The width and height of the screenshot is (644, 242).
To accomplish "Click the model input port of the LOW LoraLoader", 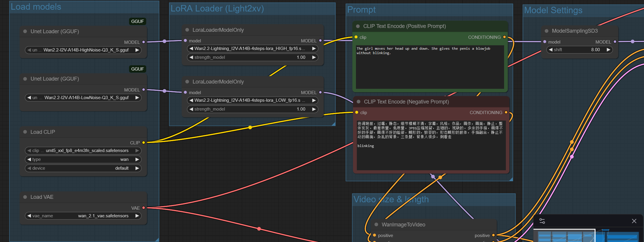I will [185, 92].
